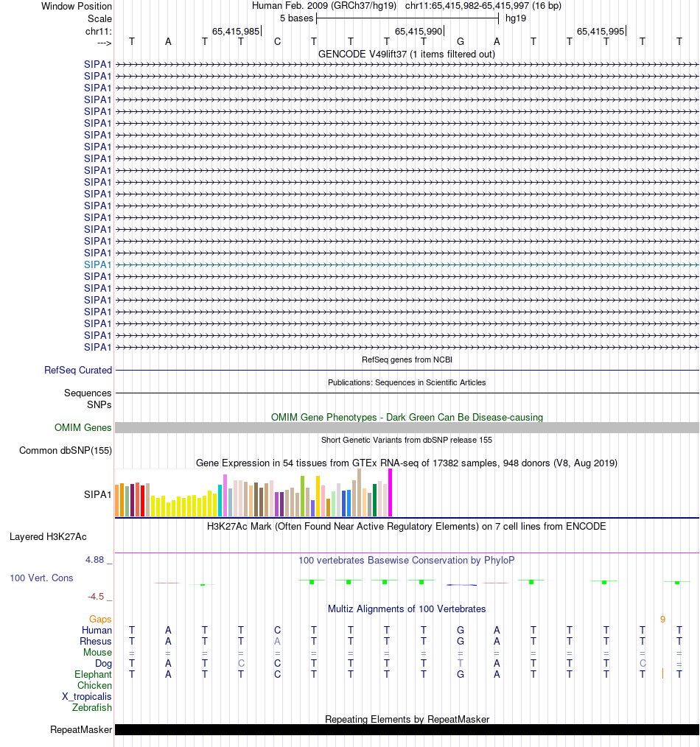The image size is (700, 747).
Task: Open the Layered H3K27Ac track label
Action: coord(48,537)
